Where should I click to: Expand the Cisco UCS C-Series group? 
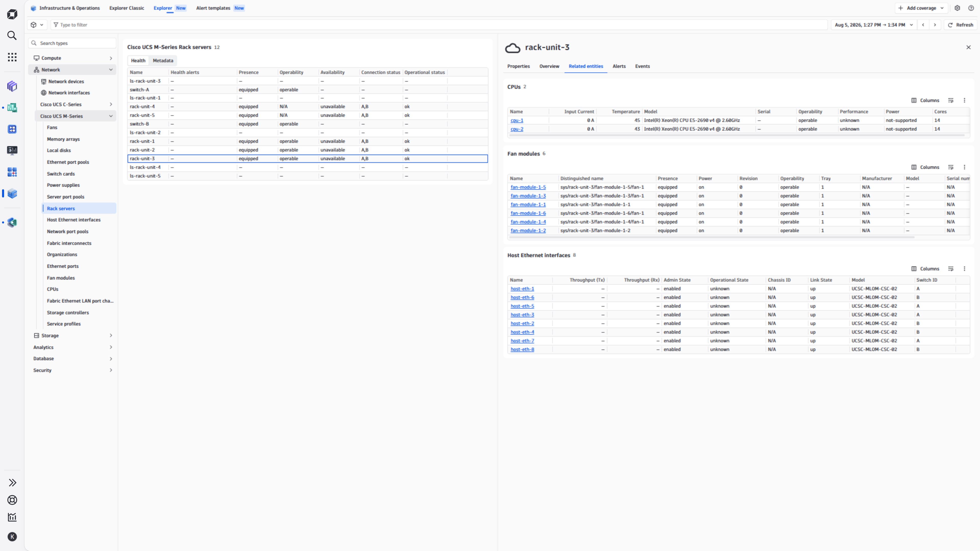click(x=111, y=105)
